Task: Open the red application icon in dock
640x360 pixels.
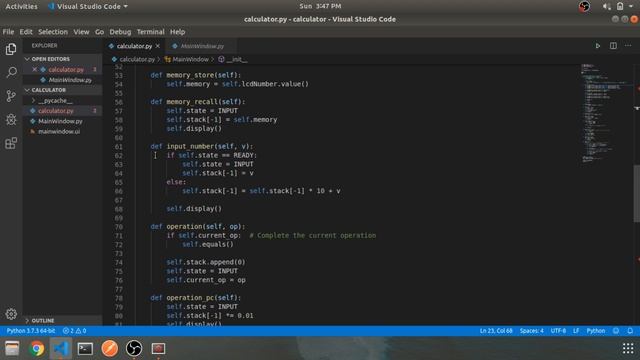Action: 158,349
